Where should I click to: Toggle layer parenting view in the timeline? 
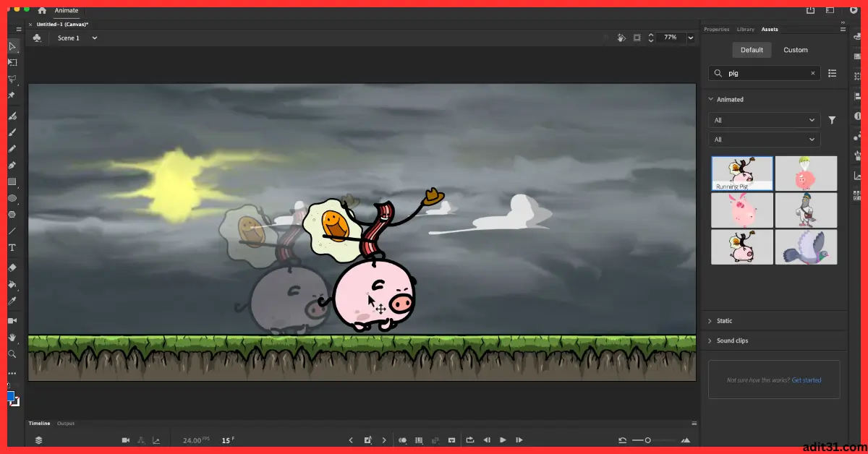[x=141, y=440]
